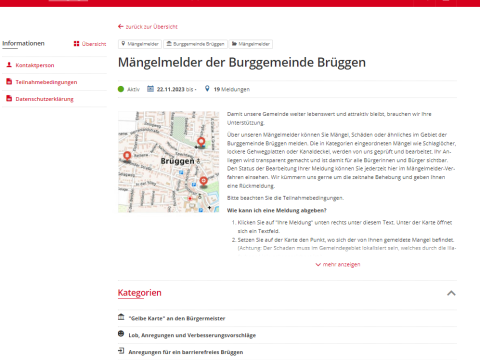Click the 'Wie kann ich eine Meldung abgeben?' heading

tap(277, 210)
